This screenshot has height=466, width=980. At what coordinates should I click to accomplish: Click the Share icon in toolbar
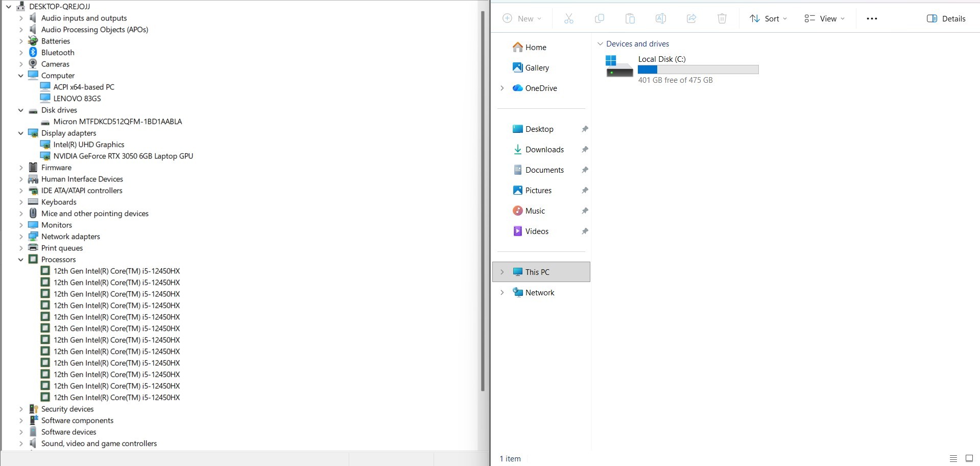tap(691, 19)
